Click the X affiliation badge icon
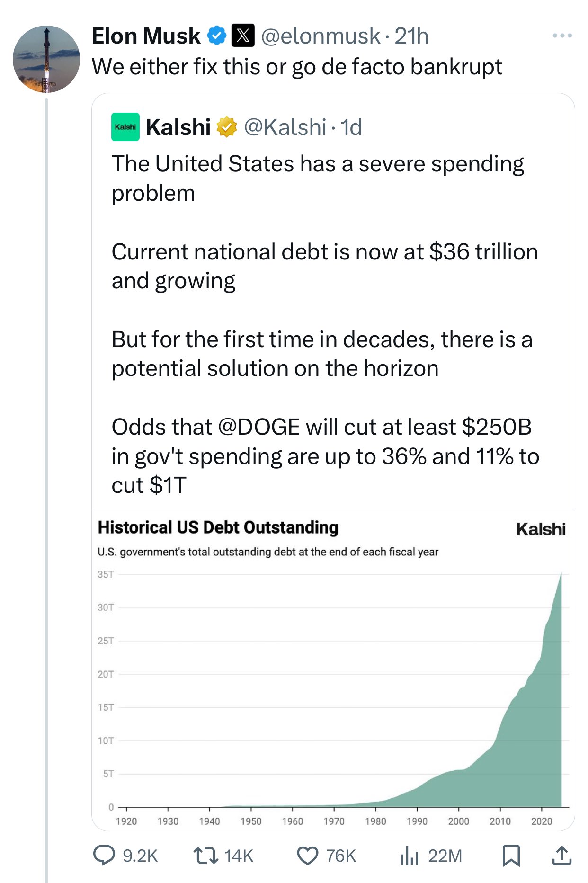 tap(243, 36)
